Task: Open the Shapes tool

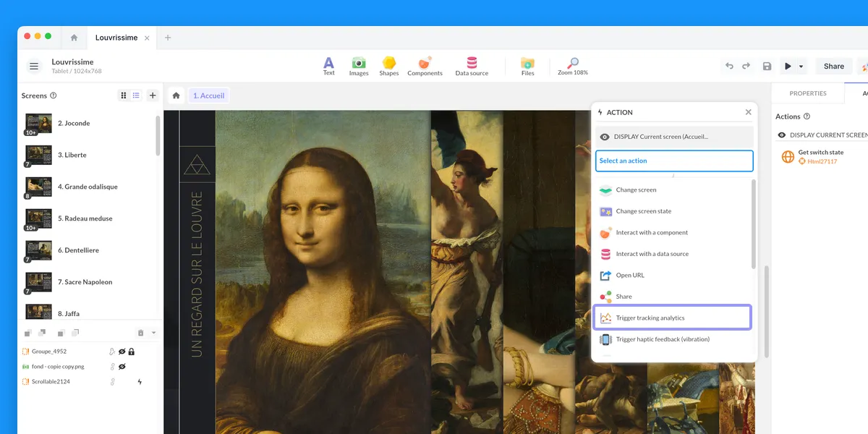Action: (x=389, y=66)
